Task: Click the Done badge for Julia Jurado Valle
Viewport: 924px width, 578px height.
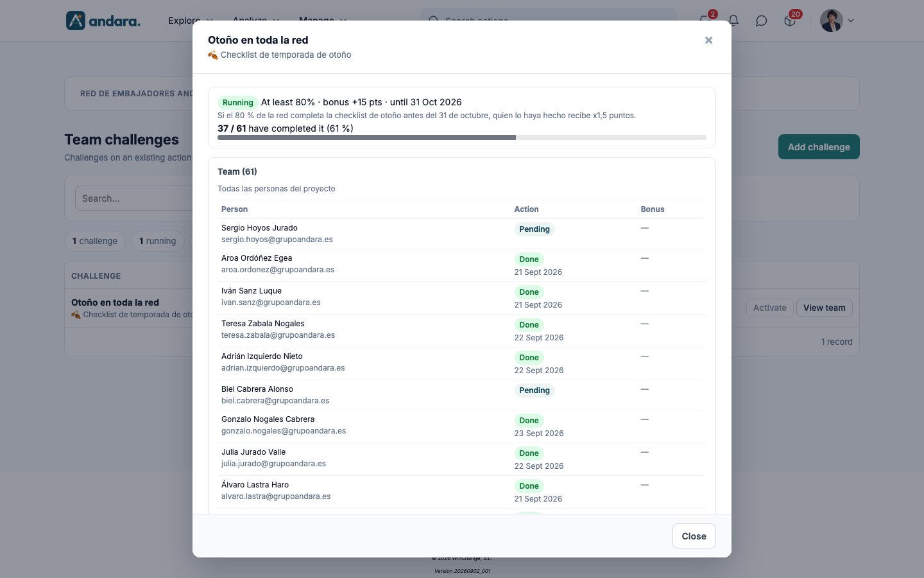Action: pyautogui.click(x=529, y=453)
